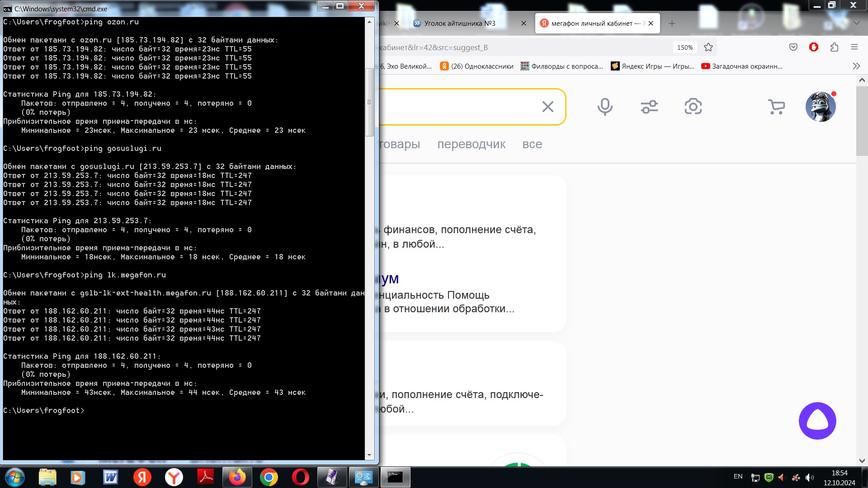The height and width of the screenshot is (488, 868).
Task: Open the Crazy Frog profile avatar
Action: [821, 107]
